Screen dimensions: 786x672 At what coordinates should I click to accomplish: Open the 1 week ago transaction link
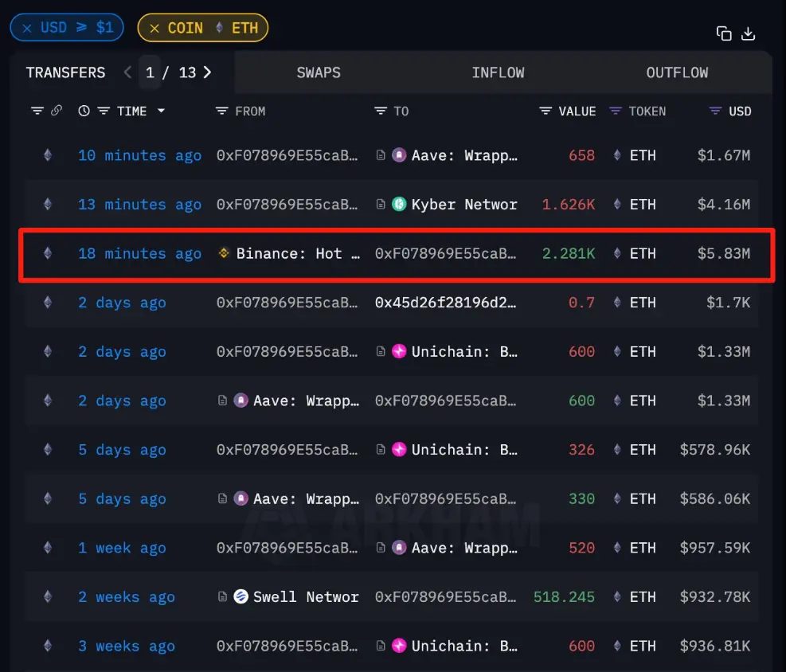(x=122, y=548)
